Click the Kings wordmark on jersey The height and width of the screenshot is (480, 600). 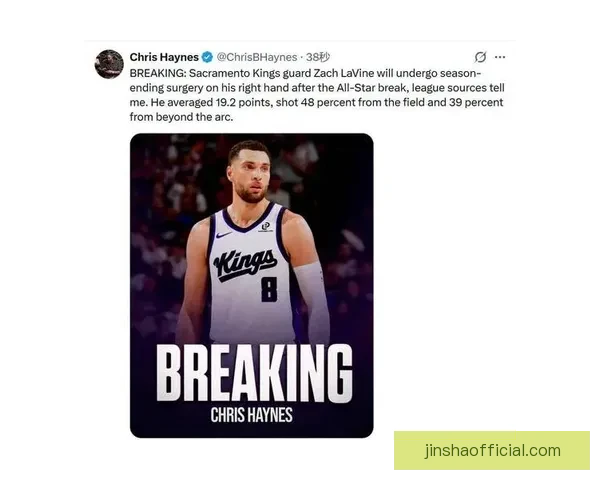[x=245, y=265]
